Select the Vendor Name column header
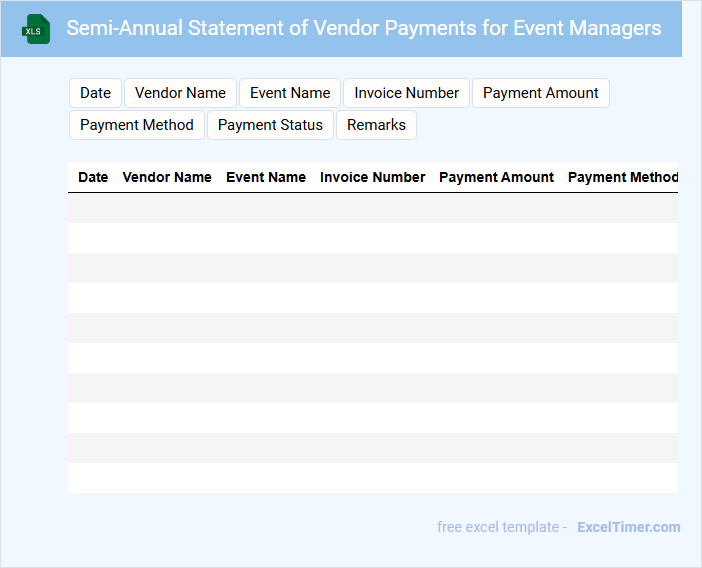Screen dimensions: 702x568 [167, 177]
